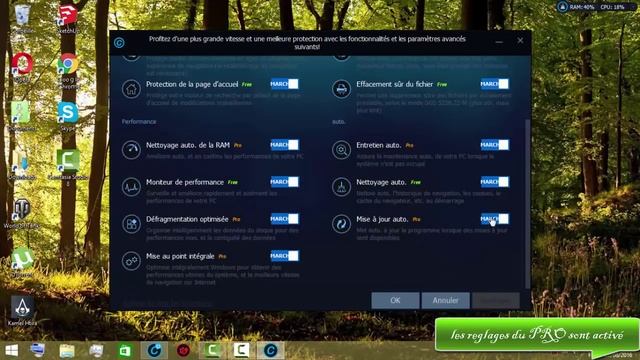
Task: Click the Défragmentation optimisée icon
Action: 131,224
